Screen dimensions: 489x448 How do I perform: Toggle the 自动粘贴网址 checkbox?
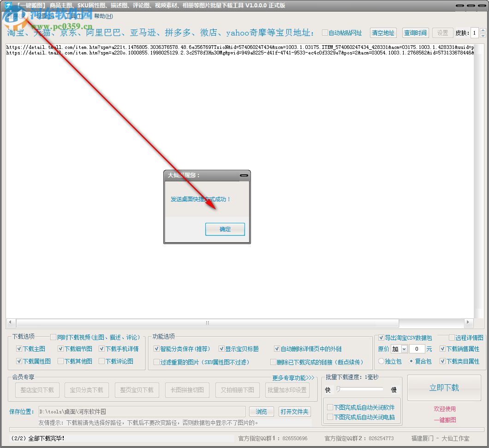coord(325,33)
